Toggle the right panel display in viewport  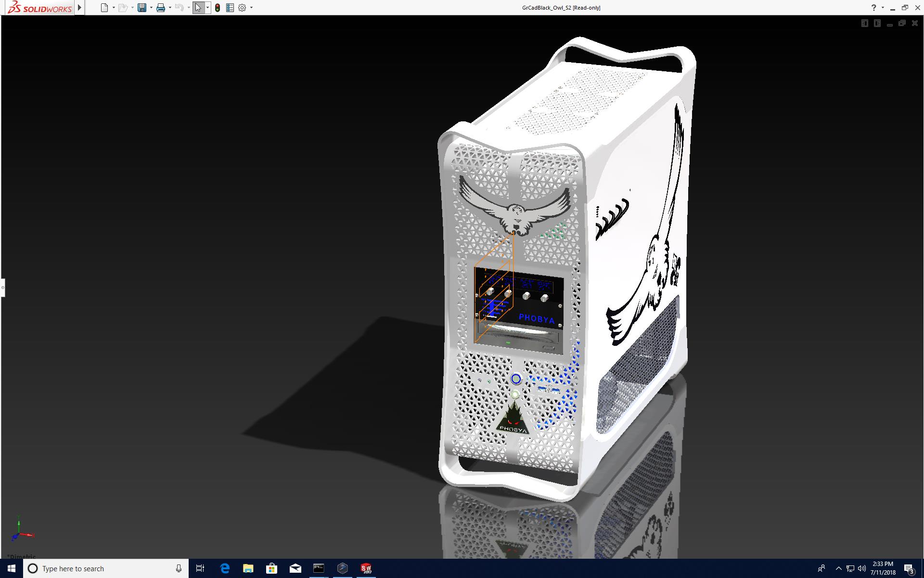[877, 23]
